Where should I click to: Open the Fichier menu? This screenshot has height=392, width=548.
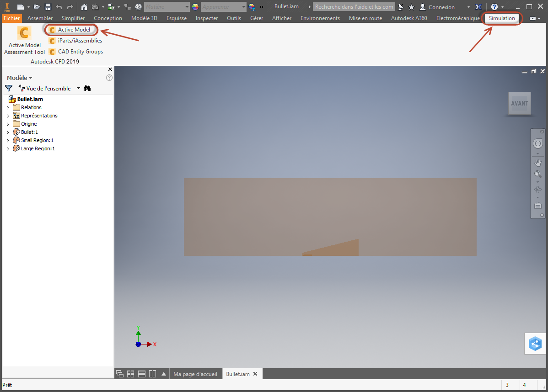(11, 18)
